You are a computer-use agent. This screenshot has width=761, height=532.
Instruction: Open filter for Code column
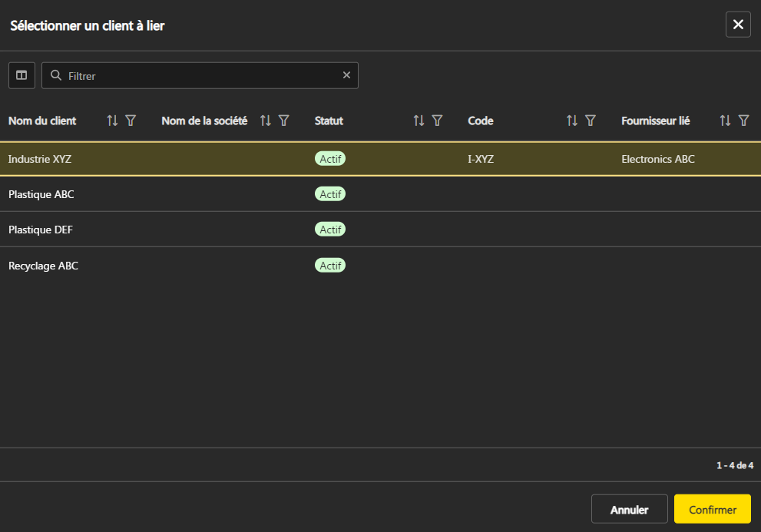pos(591,121)
